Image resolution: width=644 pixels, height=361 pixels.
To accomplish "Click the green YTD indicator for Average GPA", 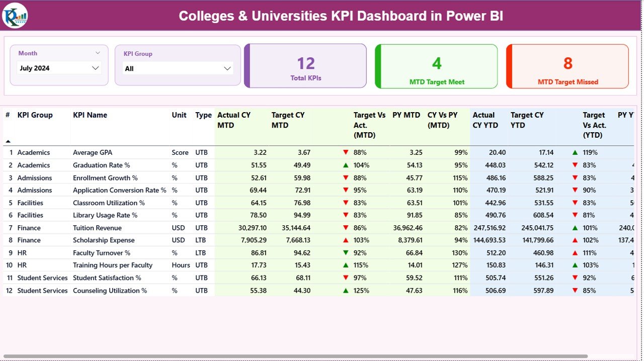I will click(x=574, y=152).
